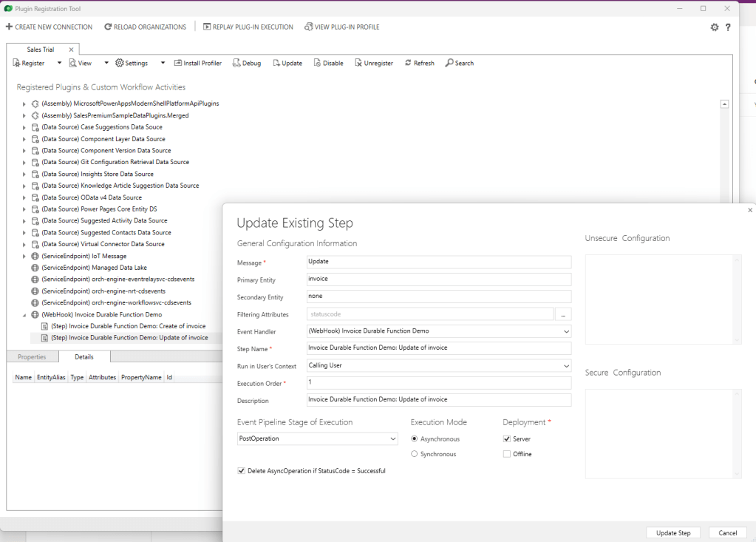Open the Event Pipeline Stage dropdown

pyautogui.click(x=393, y=438)
